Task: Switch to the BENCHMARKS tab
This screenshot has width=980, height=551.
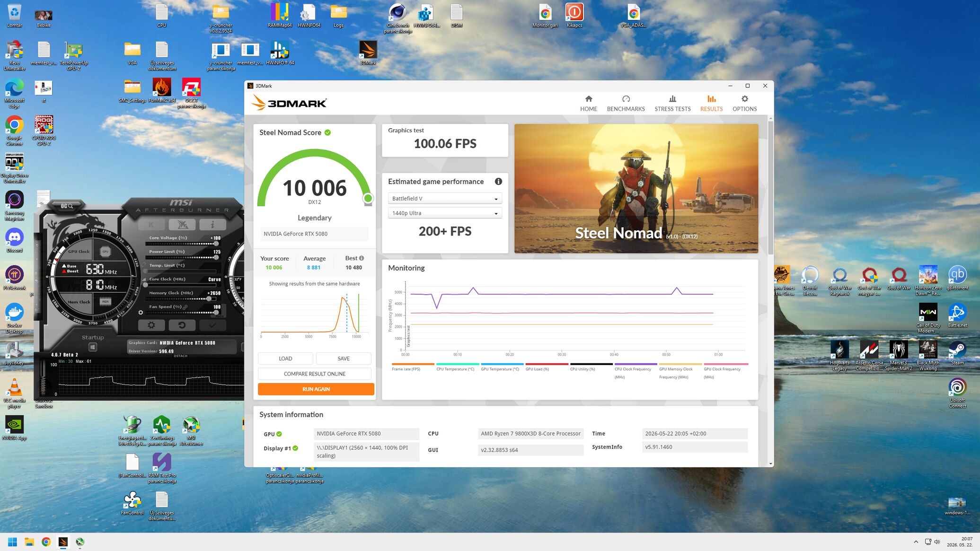Action: click(626, 103)
